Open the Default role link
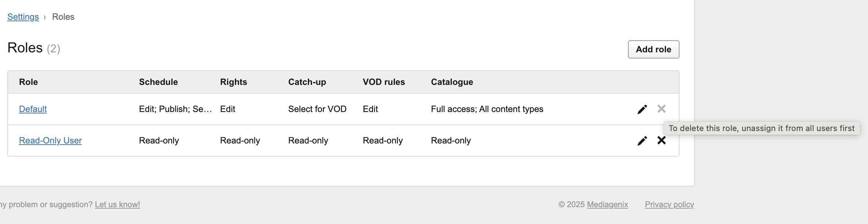Viewport: 868px width, 224px height. tap(33, 109)
